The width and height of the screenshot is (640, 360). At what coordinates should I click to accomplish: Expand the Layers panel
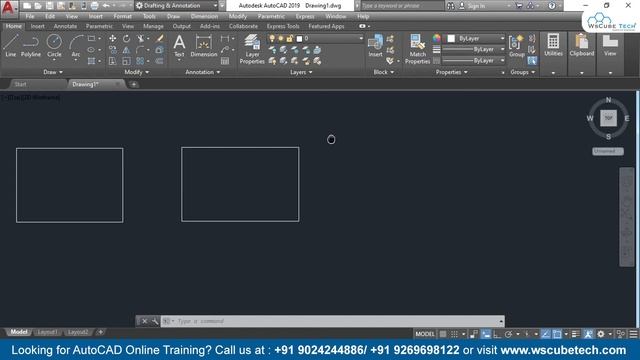301,72
